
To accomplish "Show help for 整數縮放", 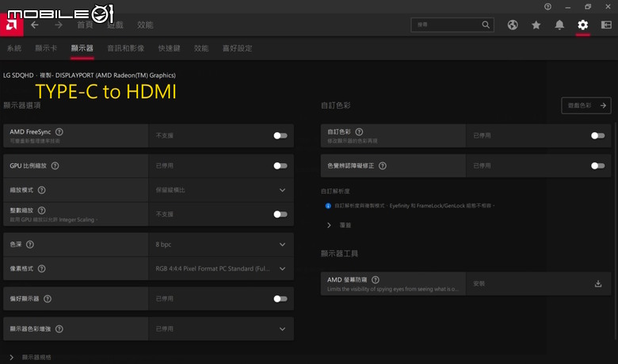I will (x=41, y=210).
